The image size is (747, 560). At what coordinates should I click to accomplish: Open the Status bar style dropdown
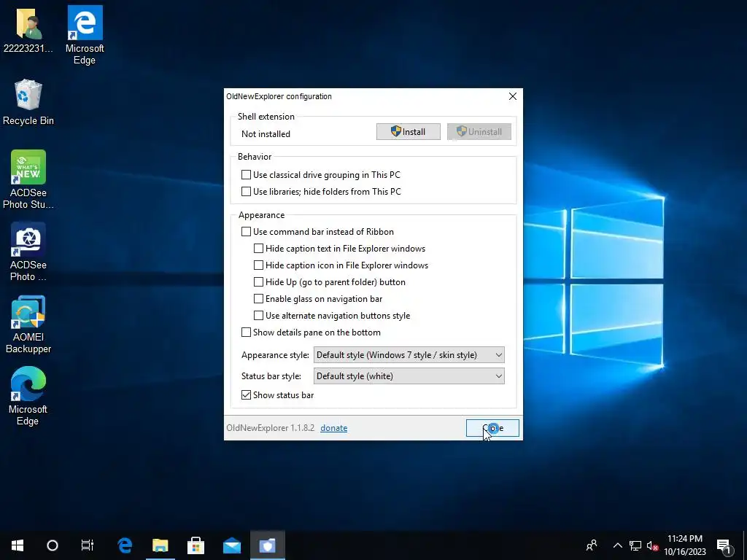point(409,376)
